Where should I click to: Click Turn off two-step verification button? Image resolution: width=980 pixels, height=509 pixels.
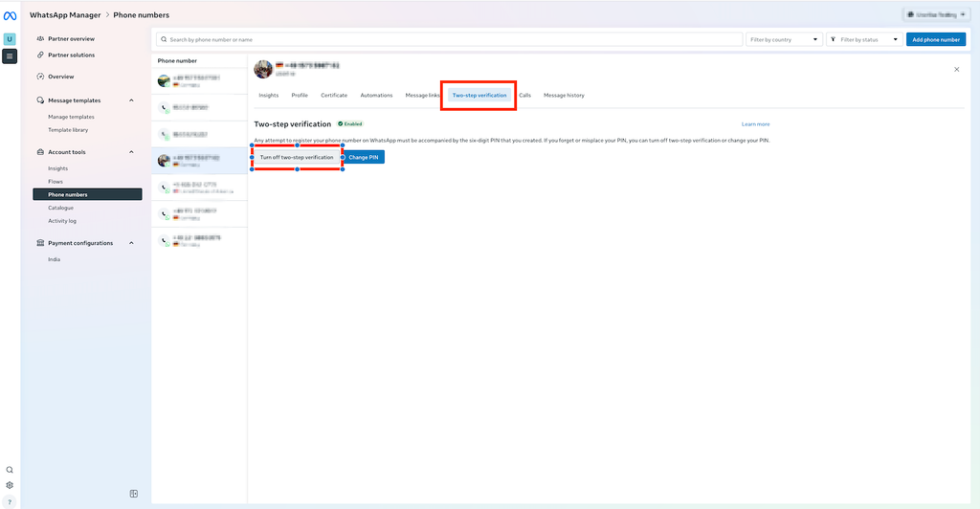pyautogui.click(x=297, y=157)
